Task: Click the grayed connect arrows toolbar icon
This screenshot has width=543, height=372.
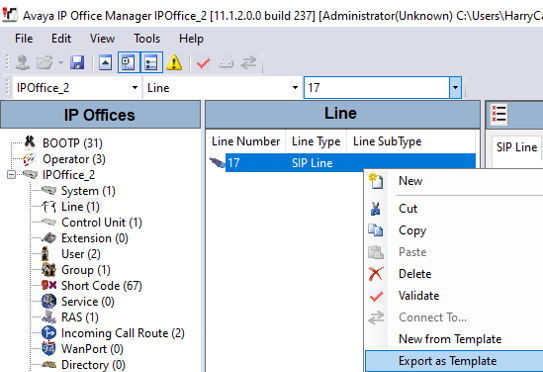Action: (249, 63)
